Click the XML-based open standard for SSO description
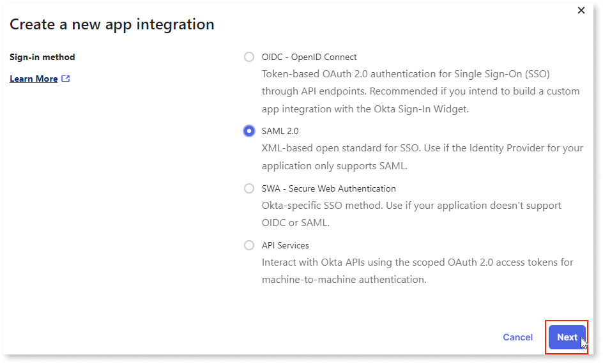 pos(422,157)
